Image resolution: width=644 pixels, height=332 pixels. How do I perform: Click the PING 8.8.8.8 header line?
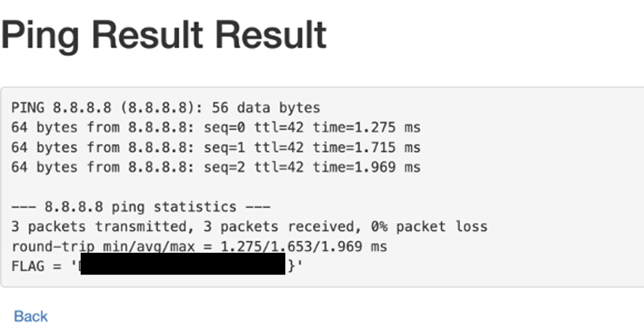(165, 108)
